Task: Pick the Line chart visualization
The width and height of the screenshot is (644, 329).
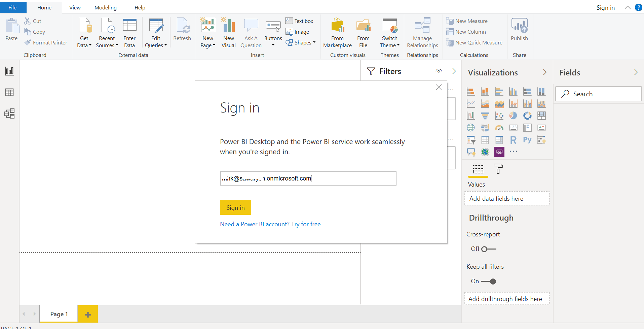Action: point(471,103)
